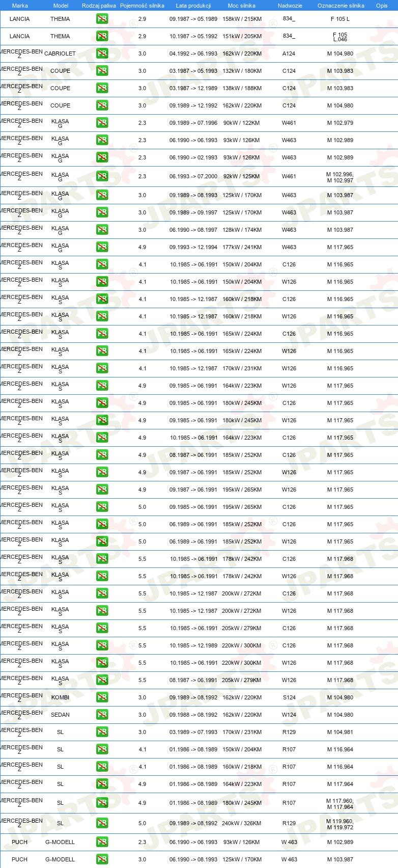398x868 pixels.
Task: Click the Rodzaj paliwa column header
Action: pyautogui.click(x=99, y=6)
